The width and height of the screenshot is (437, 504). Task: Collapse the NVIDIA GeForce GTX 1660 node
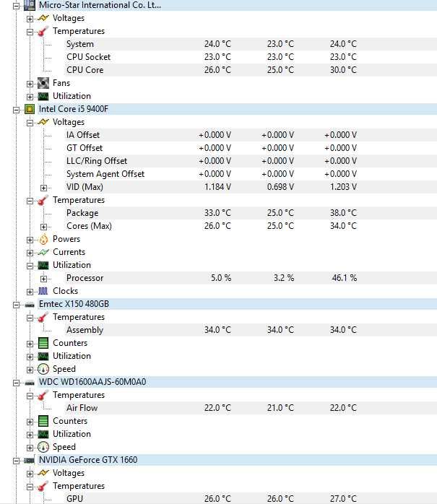click(x=16, y=461)
